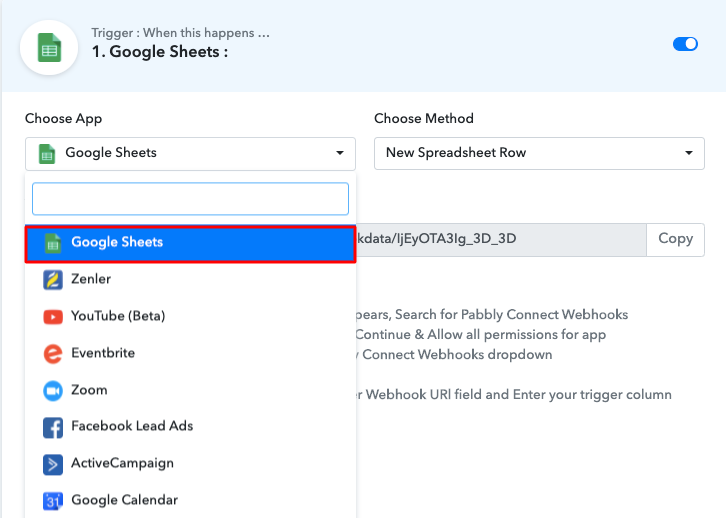This screenshot has height=518, width=726.
Task: Click the Google Calendar icon in the list
Action: point(53,501)
